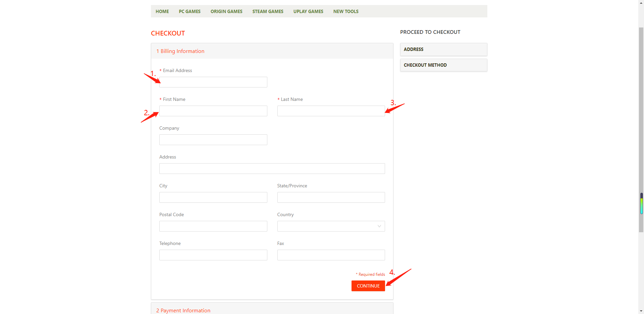Click the State/Province input
Image resolution: width=644 pixels, height=314 pixels.
click(x=331, y=197)
